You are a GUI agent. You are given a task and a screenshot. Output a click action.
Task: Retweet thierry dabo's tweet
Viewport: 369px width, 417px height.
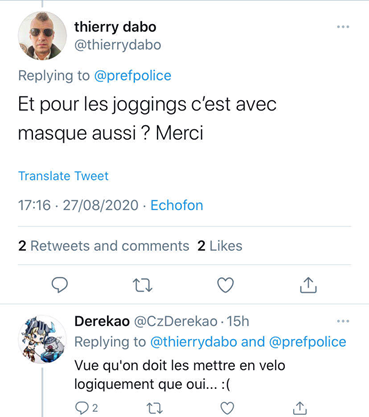[x=143, y=286]
